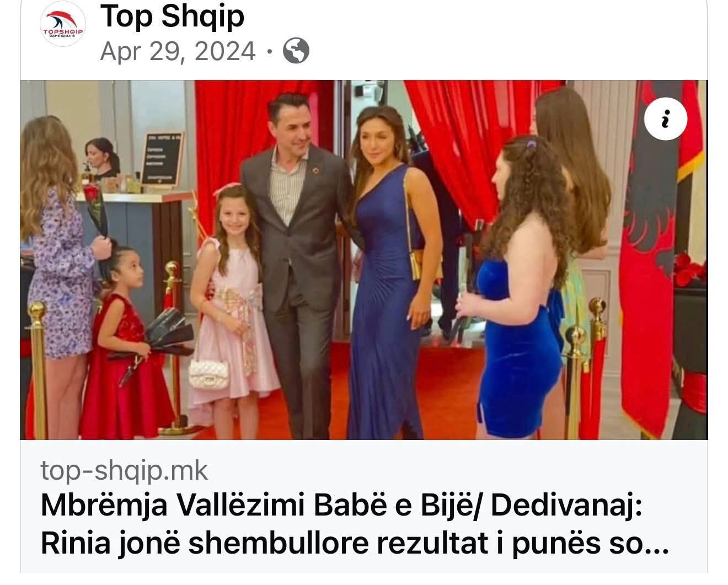Click the globe public audience icon

(x=296, y=51)
